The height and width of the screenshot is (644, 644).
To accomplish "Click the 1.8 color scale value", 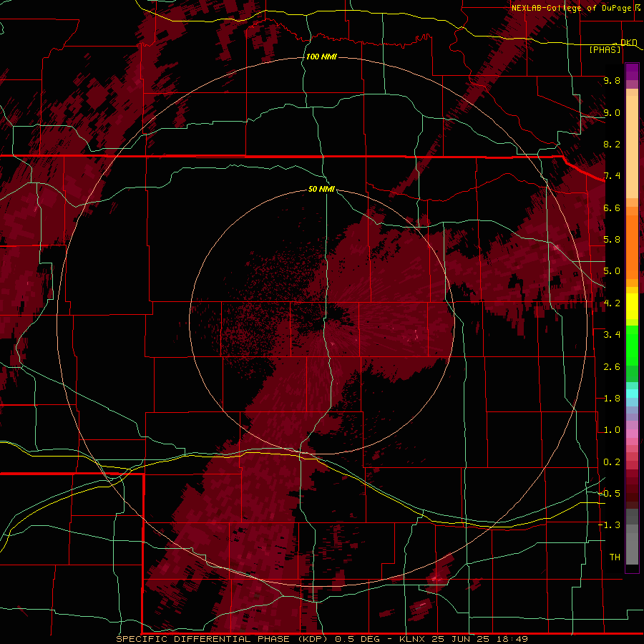I will (x=612, y=399).
